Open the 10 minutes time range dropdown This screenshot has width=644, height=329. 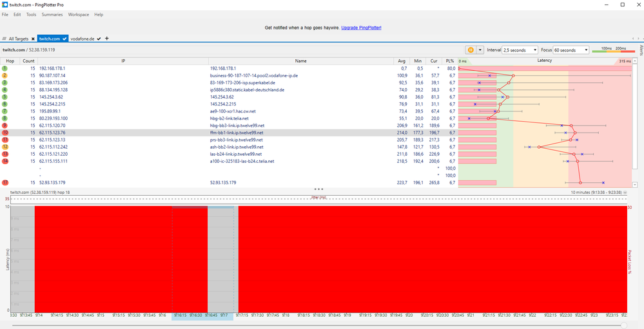[x=625, y=192]
